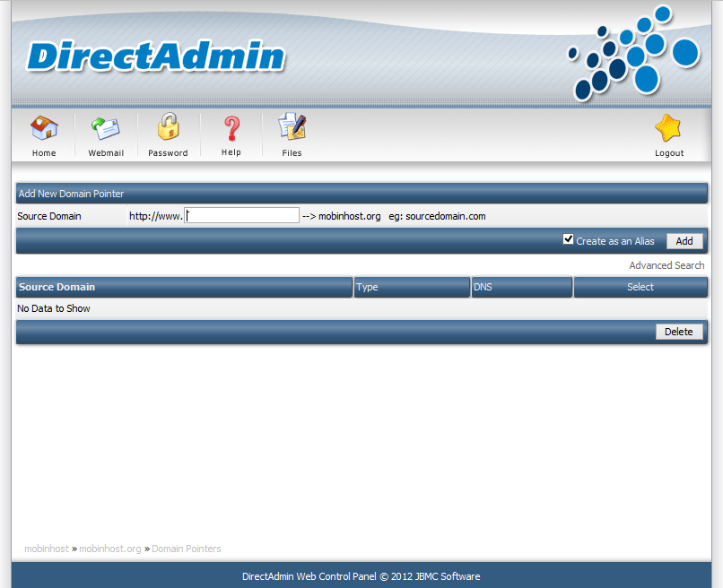Go to mobinhost.org breadcrumb link
This screenshot has height=588, width=723.
click(x=110, y=549)
